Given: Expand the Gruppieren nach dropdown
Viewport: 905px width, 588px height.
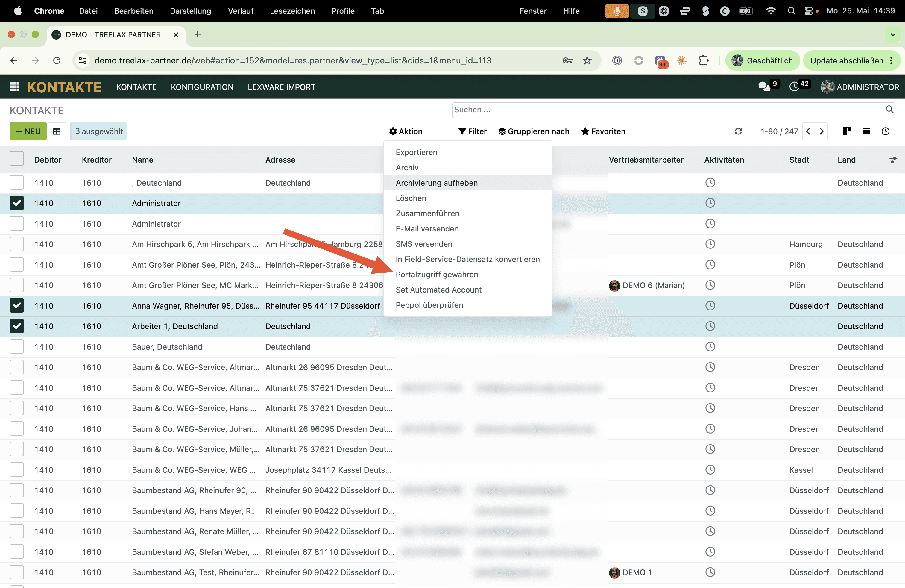Looking at the screenshot, I should (x=534, y=131).
